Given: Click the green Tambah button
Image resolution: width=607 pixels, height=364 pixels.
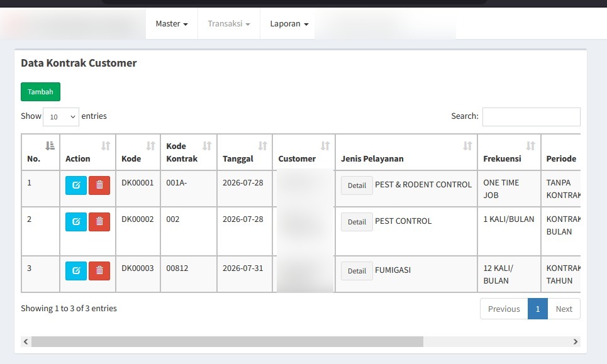Looking at the screenshot, I should pos(41,92).
